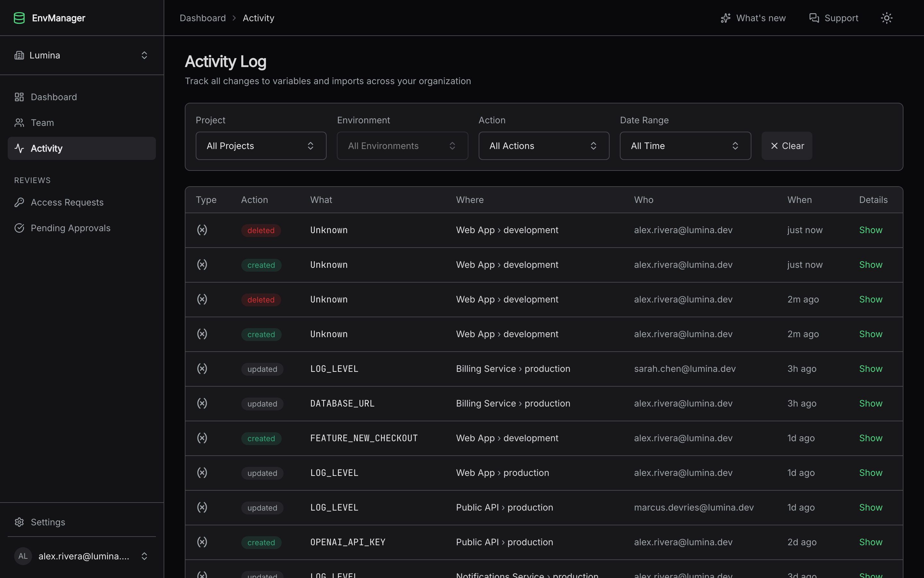Show details for marcus.devries LOG_LEVEL update
Image resolution: width=924 pixels, height=578 pixels.
coord(870,507)
